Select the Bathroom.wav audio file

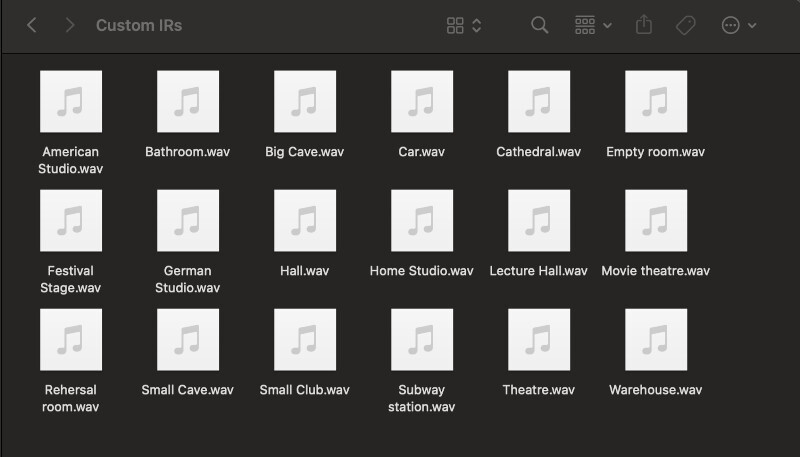[x=187, y=102]
